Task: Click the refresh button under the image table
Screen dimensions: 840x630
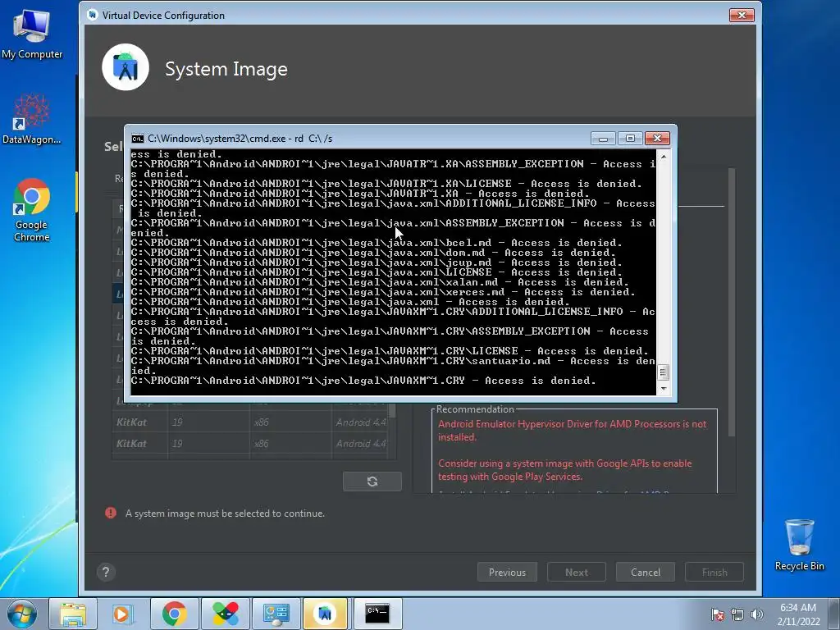Action: (x=372, y=481)
